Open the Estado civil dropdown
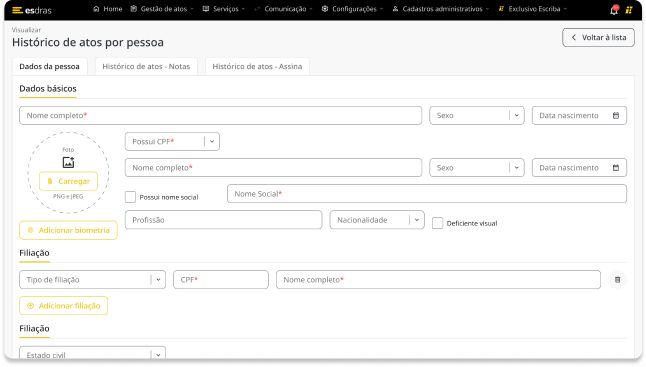The height and width of the screenshot is (367, 646). pos(92,353)
